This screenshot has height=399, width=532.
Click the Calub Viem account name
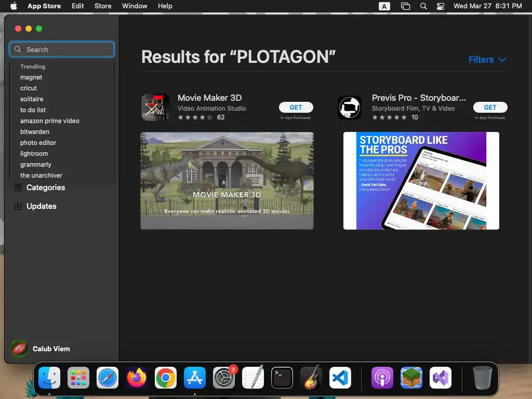[x=51, y=349]
